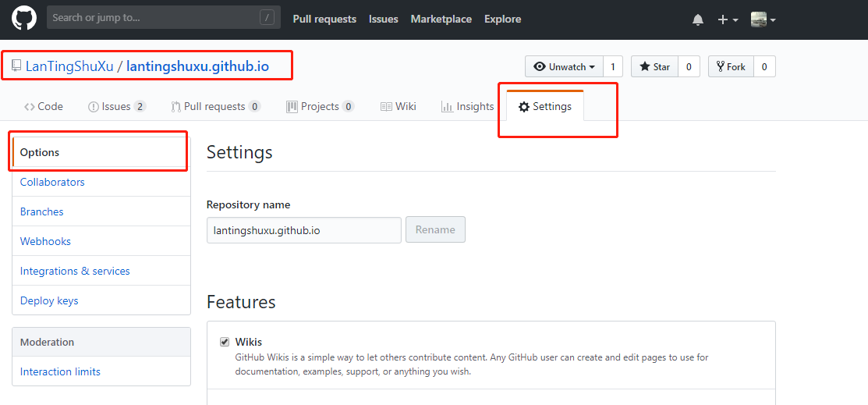This screenshot has width=868, height=405.
Task: Open the user avatar menu
Action: pyautogui.click(x=763, y=20)
